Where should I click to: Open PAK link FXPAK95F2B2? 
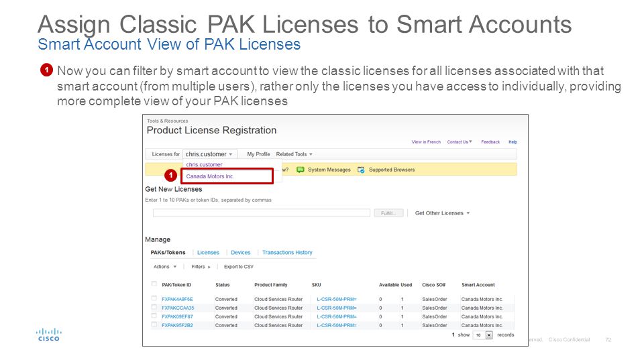point(177,326)
